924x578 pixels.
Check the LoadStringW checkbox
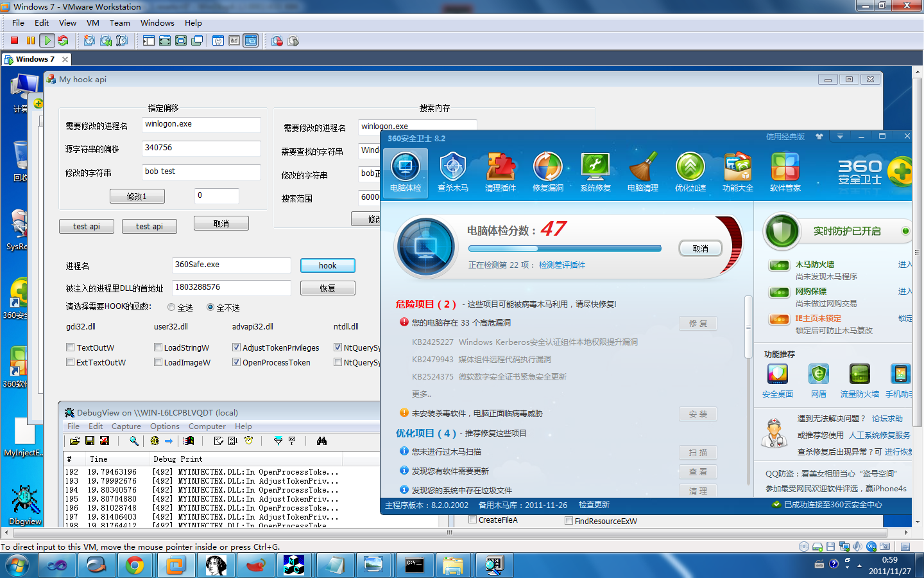(x=158, y=347)
